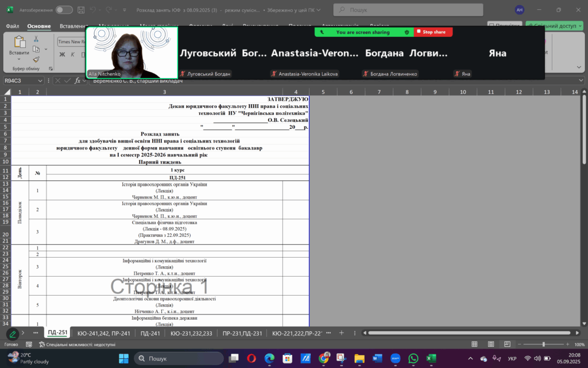The width and height of the screenshot is (588, 368).
Task: Click Stop share in Zoom bar
Action: click(x=433, y=32)
